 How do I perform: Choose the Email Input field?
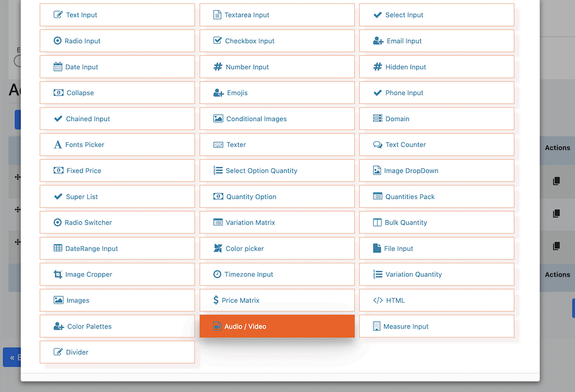coord(436,41)
